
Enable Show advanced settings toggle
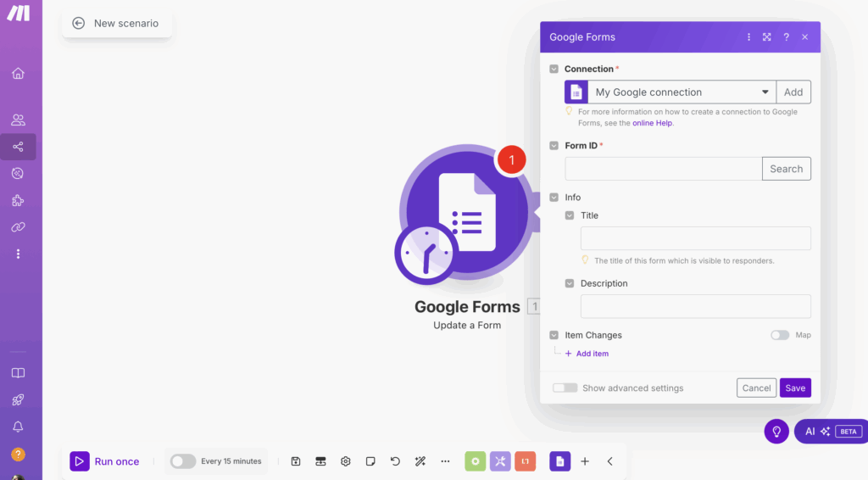coord(565,388)
